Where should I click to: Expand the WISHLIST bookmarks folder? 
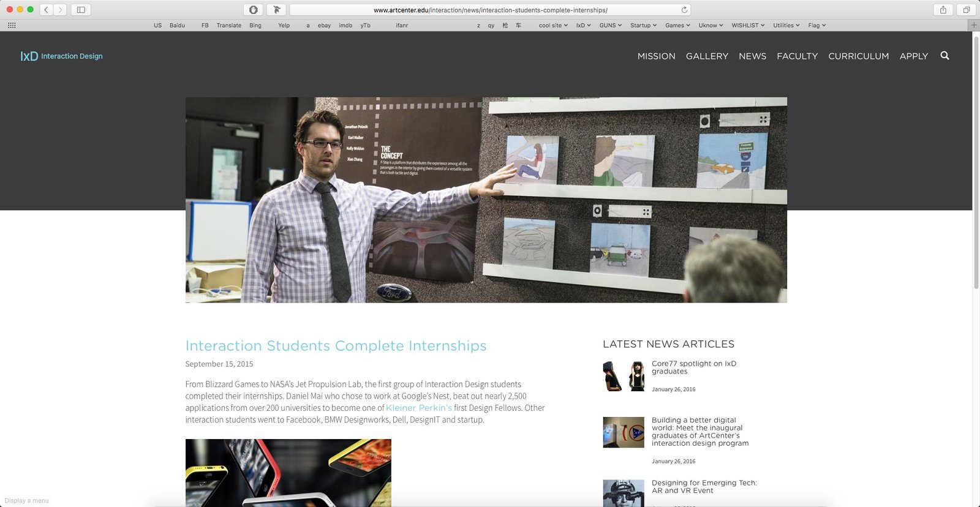pos(748,25)
